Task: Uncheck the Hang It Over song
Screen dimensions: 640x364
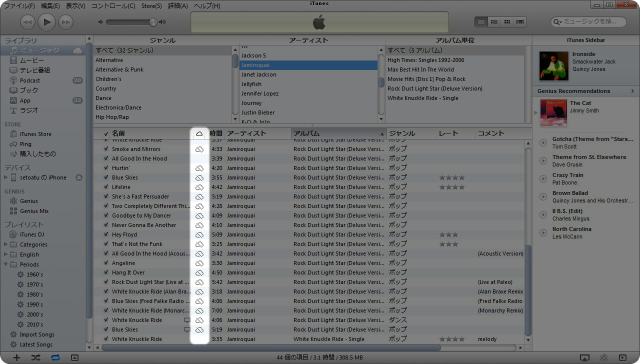Action: coord(106,272)
